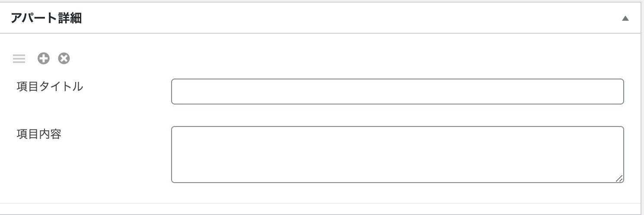
Task: Click the add row plus icon
Action: tap(43, 58)
